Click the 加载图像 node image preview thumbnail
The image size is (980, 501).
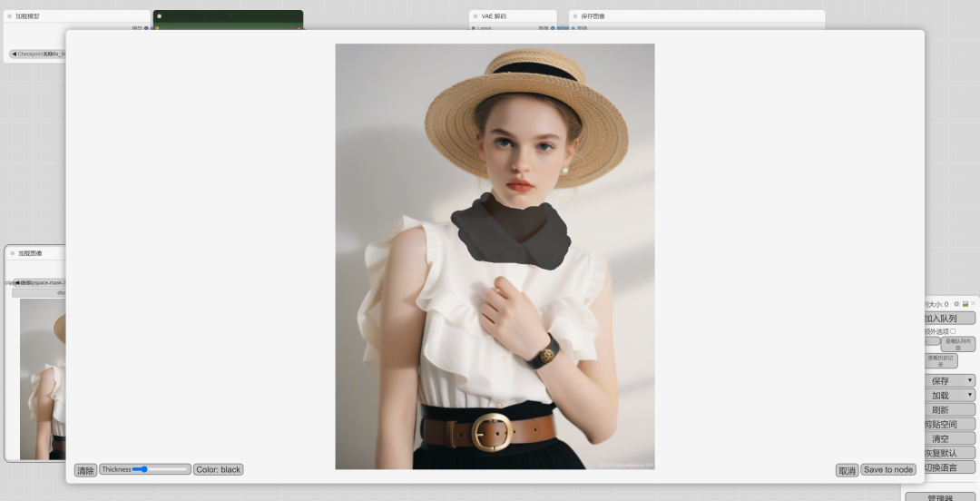(x=43, y=379)
